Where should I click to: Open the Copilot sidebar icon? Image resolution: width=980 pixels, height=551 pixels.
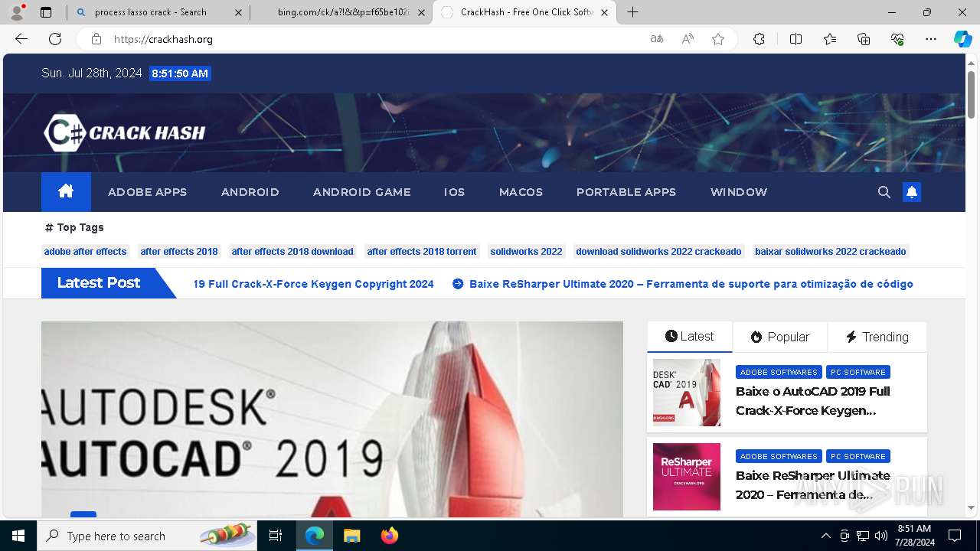tap(962, 39)
